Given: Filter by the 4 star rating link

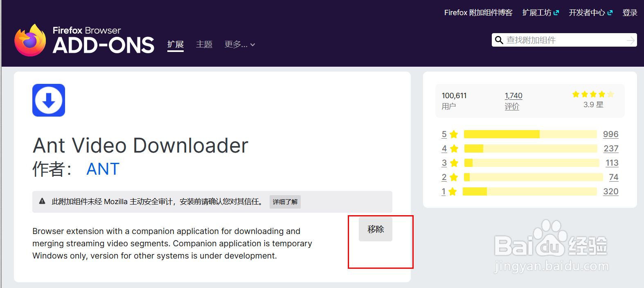Looking at the screenshot, I should [450, 148].
